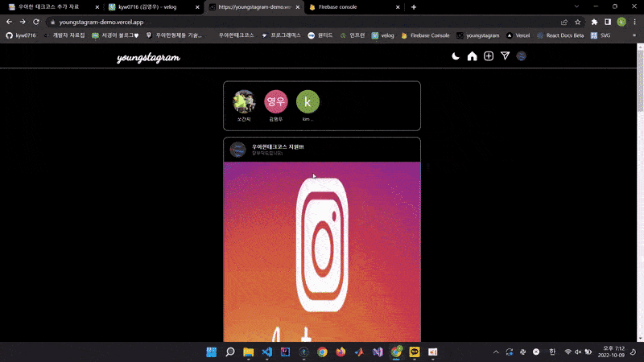The image size is (644, 362).
Task: Close the kyw0716 velog tab
Action: (x=197, y=7)
